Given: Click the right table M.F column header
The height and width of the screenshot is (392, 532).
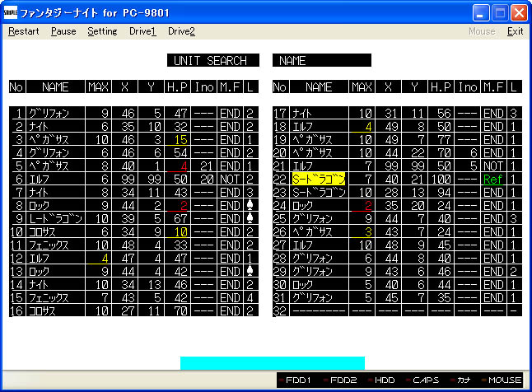Looking at the screenshot, I should (x=493, y=87).
